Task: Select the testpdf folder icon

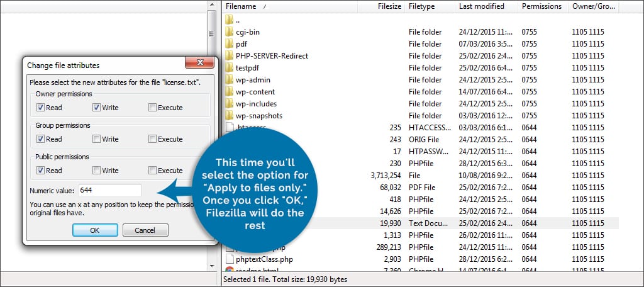Action: (x=229, y=67)
